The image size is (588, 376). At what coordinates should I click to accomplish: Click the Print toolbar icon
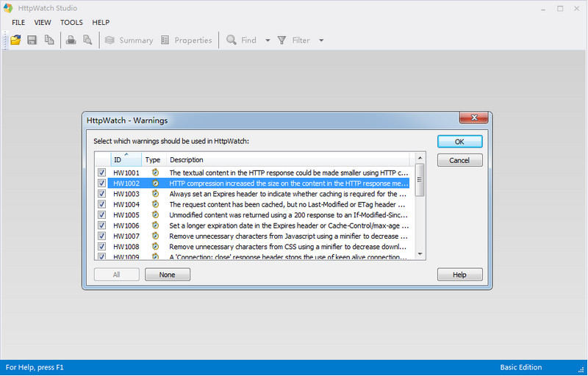[x=71, y=40]
